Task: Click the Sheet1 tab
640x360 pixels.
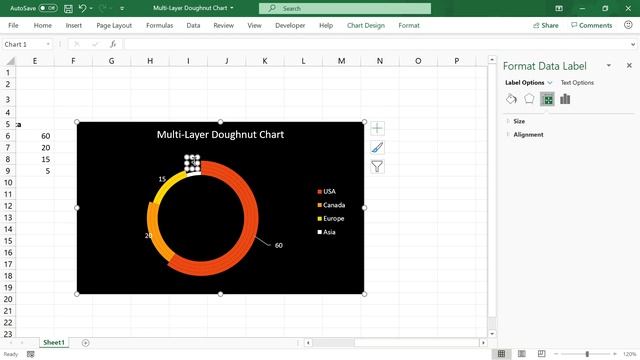Action: (x=54, y=342)
